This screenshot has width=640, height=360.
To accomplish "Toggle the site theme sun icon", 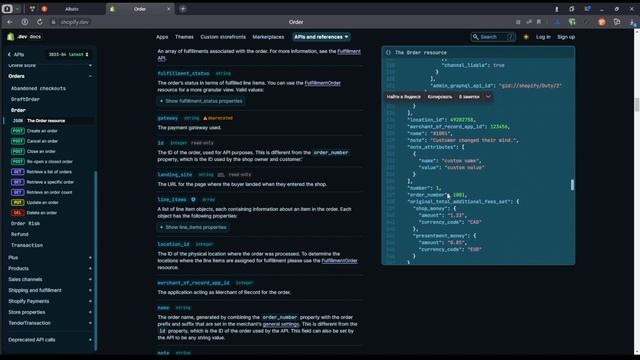I will (x=526, y=37).
